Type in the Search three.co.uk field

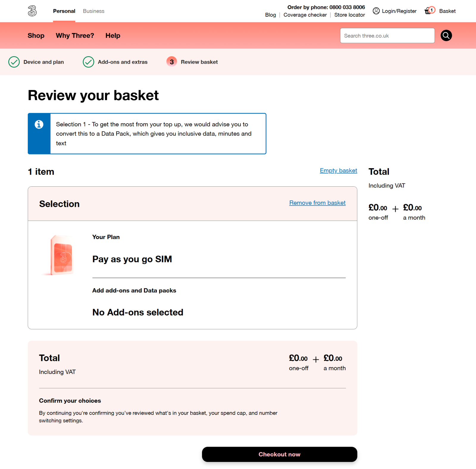387,36
